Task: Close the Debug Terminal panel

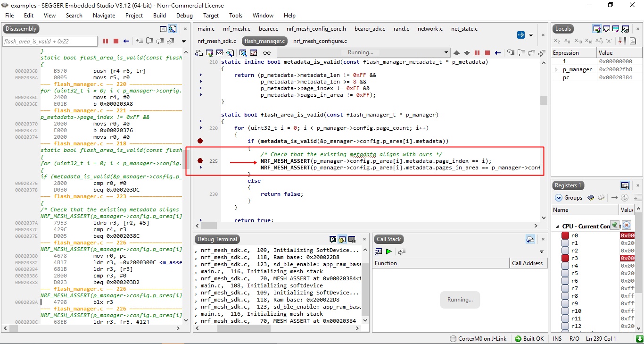Action: point(364,239)
